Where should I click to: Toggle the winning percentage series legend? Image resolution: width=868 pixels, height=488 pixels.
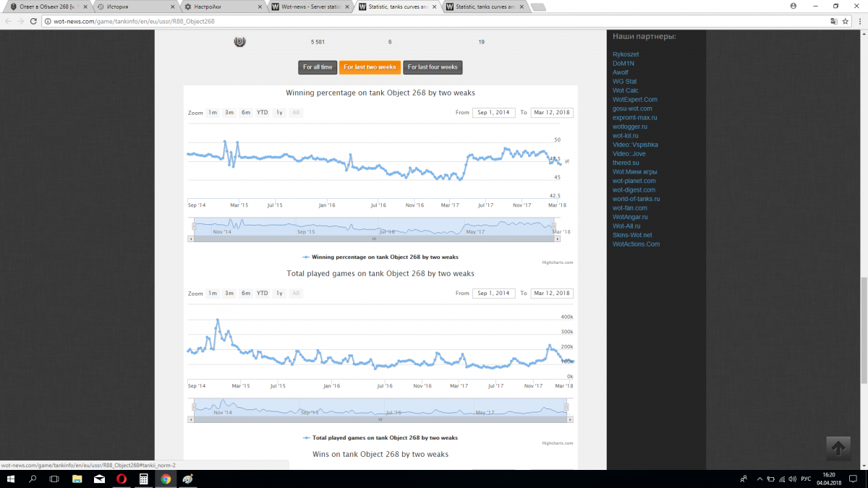(380, 257)
